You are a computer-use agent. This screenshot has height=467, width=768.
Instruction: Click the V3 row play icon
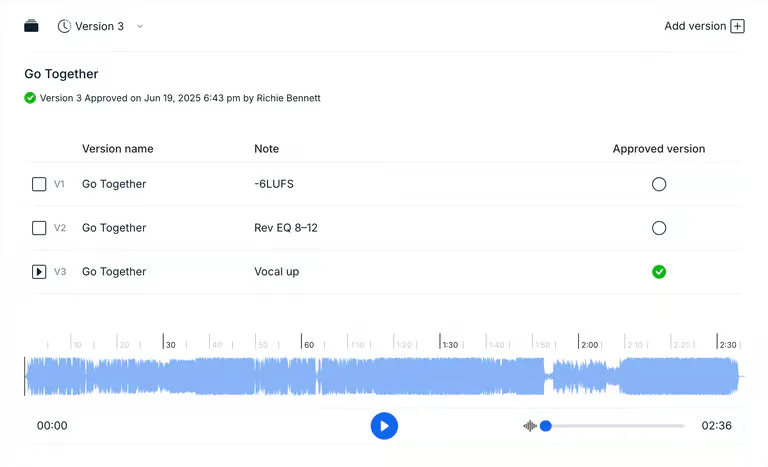click(39, 271)
